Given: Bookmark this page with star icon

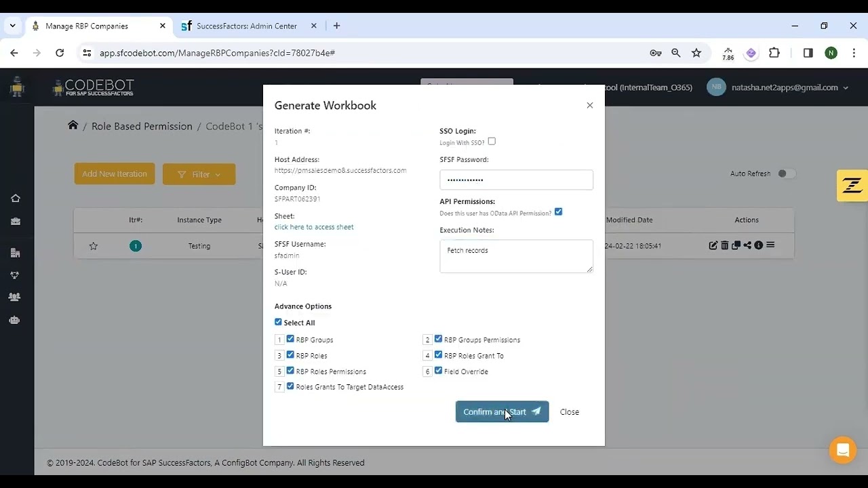Looking at the screenshot, I should click(x=696, y=53).
